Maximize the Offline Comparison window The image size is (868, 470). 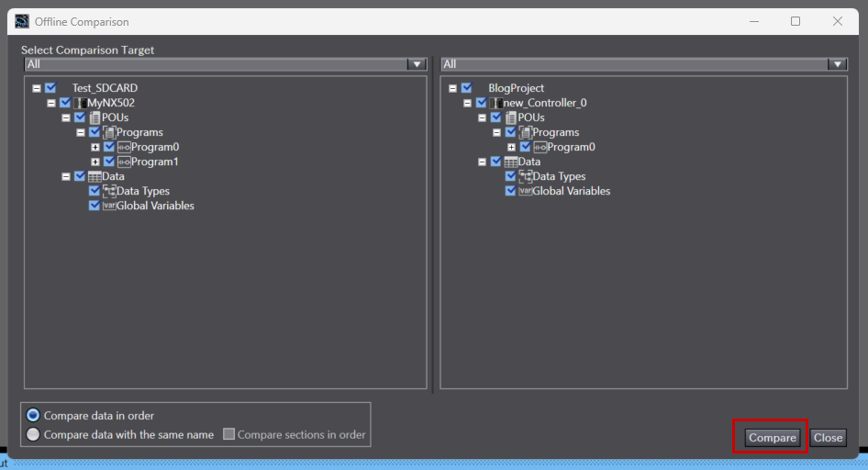[796, 21]
